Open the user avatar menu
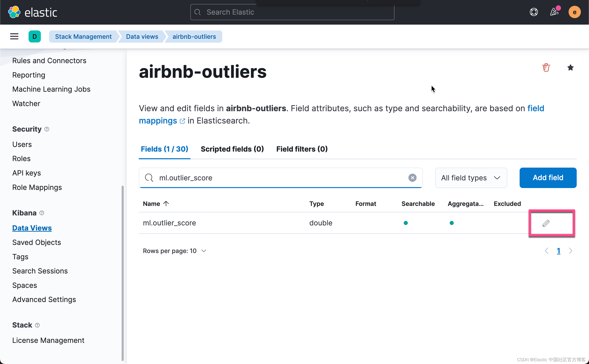 [574, 12]
